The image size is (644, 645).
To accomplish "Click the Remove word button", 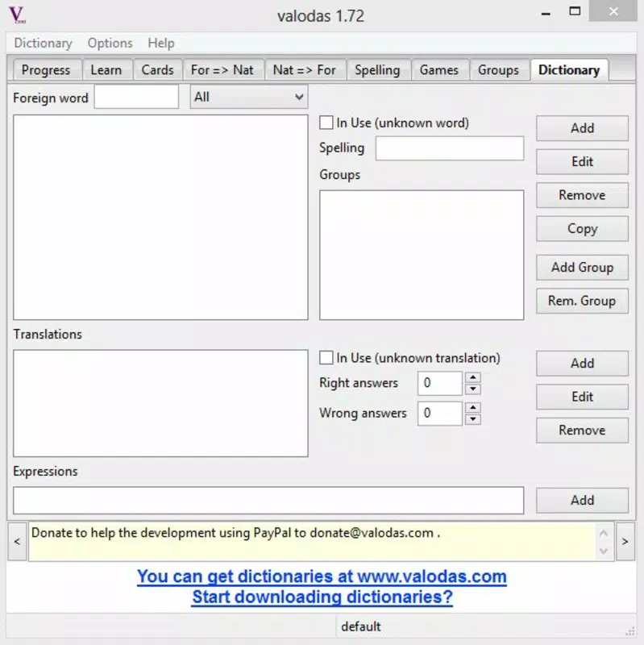I will coord(582,195).
